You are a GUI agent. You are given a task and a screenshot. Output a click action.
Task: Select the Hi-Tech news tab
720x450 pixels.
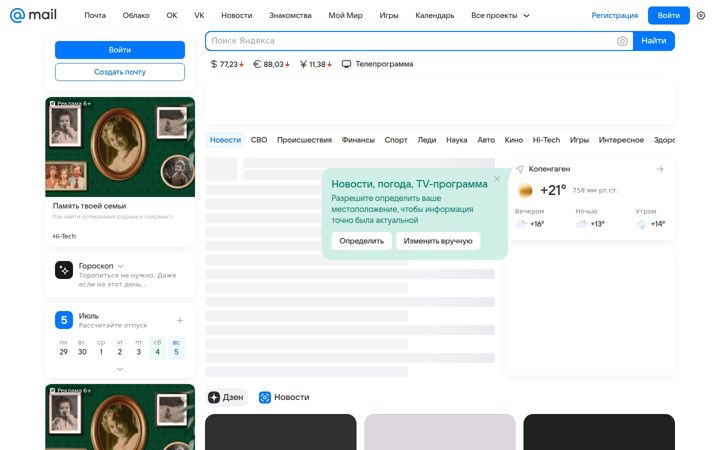[x=546, y=140]
